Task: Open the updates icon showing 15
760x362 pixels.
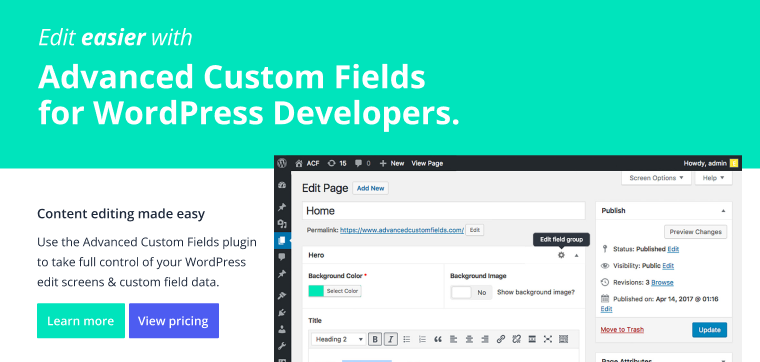Action: coord(332,163)
